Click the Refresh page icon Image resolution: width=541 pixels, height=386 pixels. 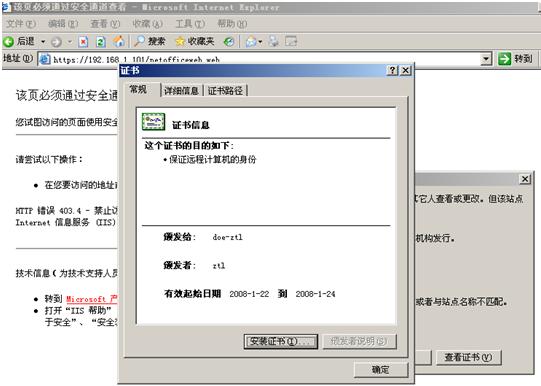(100, 42)
